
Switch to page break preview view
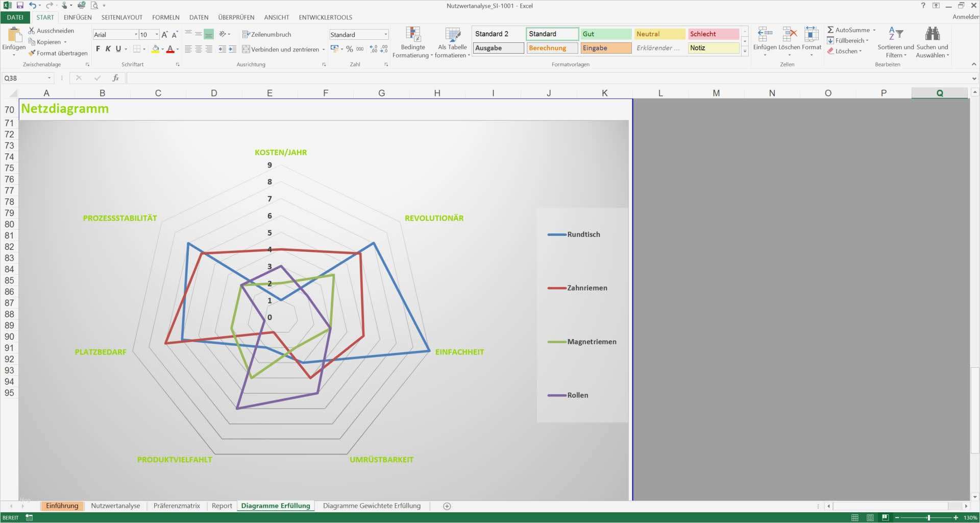(x=886, y=517)
